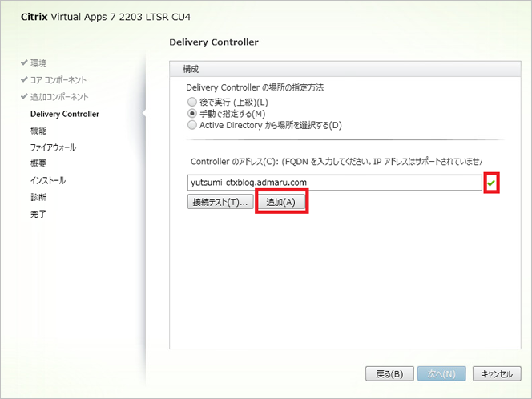The image size is (532, 399).
Task: Click the Delivery Controller の場所の指定方法 label
Action: (x=255, y=87)
